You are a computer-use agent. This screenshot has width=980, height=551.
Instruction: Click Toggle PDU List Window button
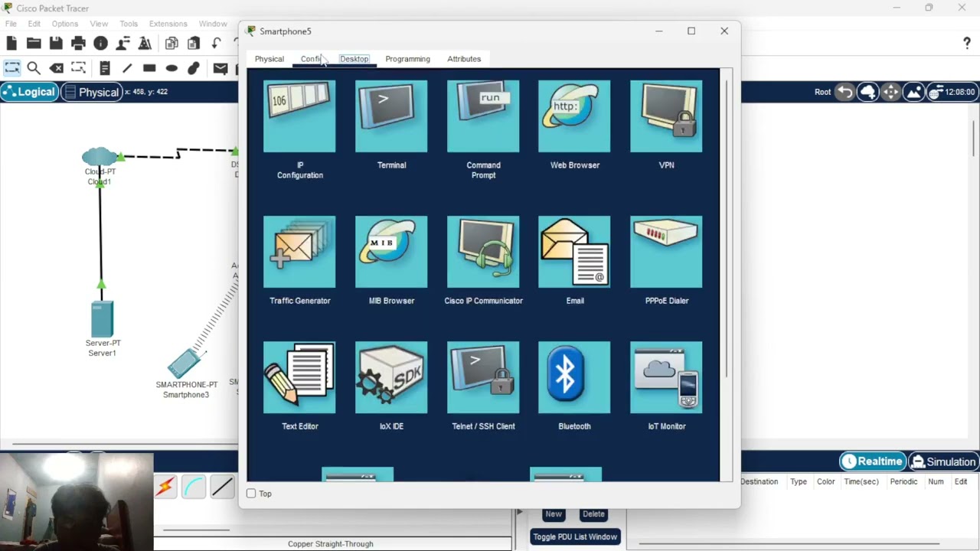point(575,536)
